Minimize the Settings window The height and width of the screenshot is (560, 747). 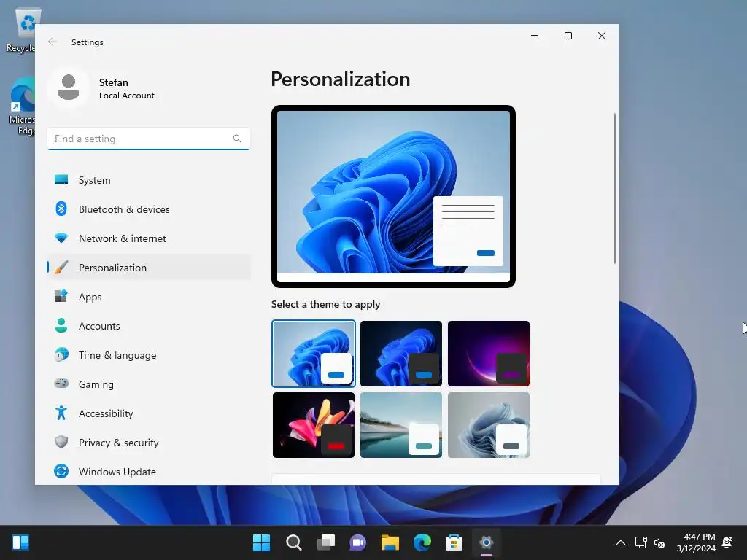click(x=535, y=36)
